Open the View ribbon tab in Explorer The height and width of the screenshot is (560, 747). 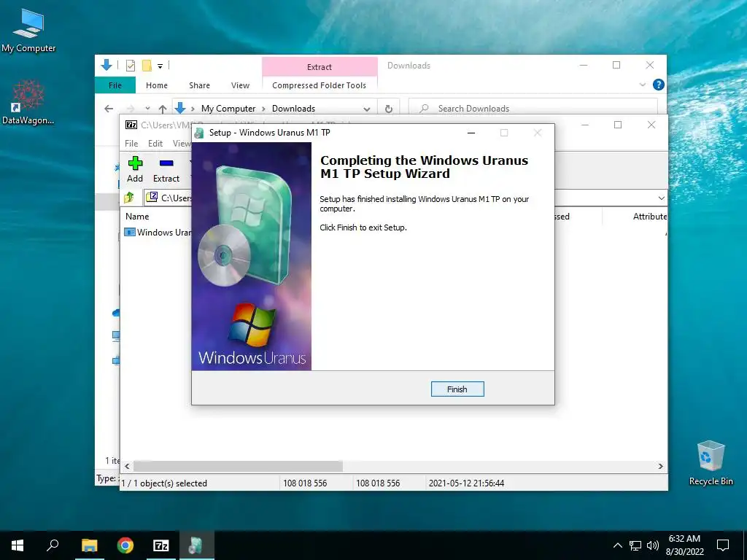tap(240, 85)
